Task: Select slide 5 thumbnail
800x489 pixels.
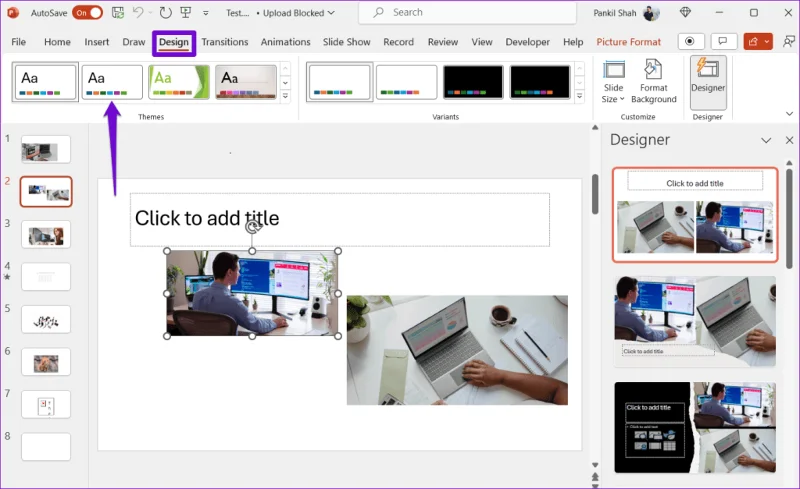Action: click(x=46, y=320)
